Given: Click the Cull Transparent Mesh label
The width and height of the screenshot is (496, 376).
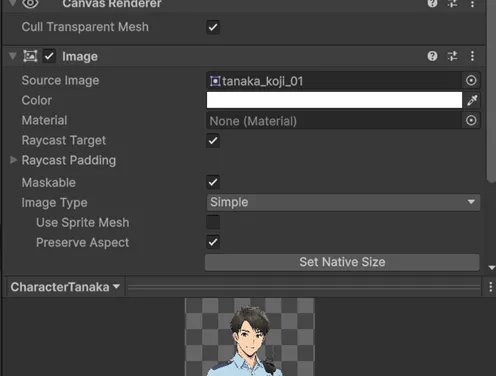Looking at the screenshot, I should click(85, 27).
